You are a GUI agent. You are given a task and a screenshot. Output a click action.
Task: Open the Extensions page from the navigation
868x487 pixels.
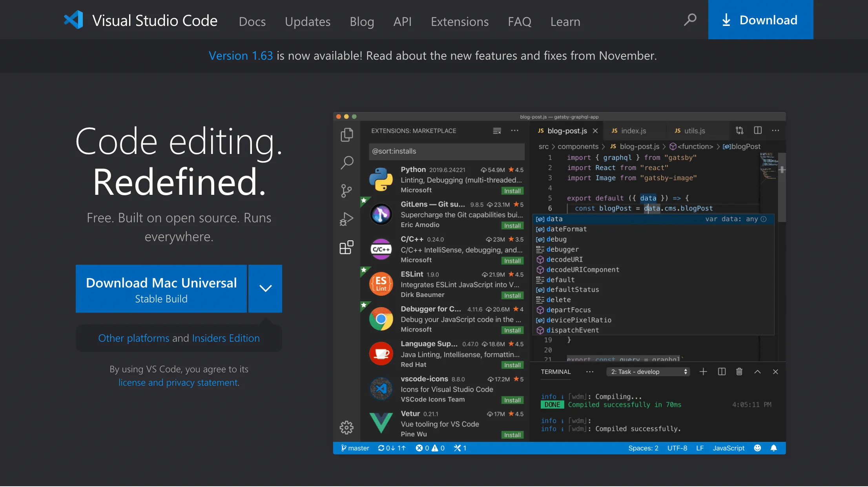point(460,22)
